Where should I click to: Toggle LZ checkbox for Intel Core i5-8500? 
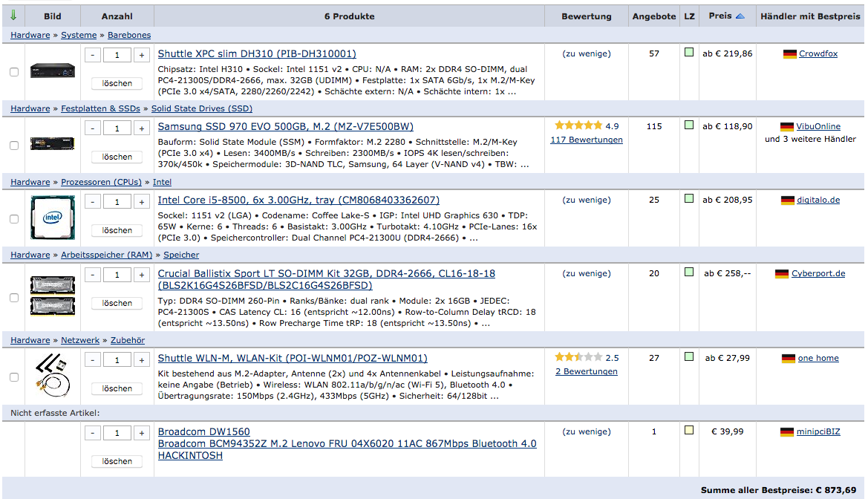click(x=689, y=198)
